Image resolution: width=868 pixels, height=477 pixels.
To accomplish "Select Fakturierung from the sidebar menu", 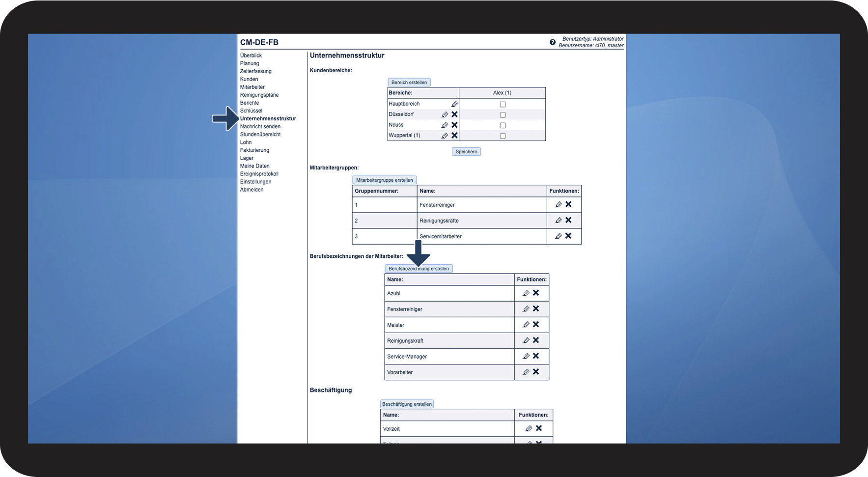I will click(x=254, y=150).
